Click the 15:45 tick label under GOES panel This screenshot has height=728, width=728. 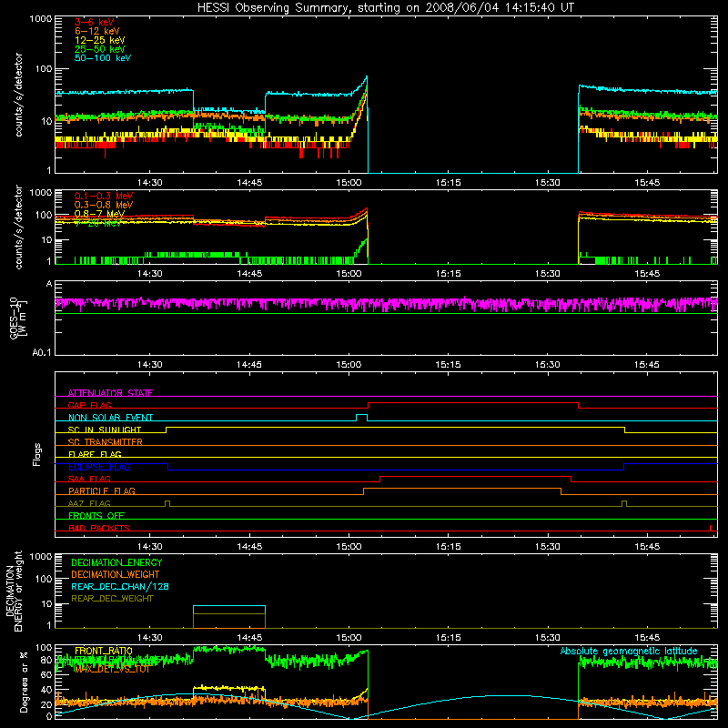[647, 365]
